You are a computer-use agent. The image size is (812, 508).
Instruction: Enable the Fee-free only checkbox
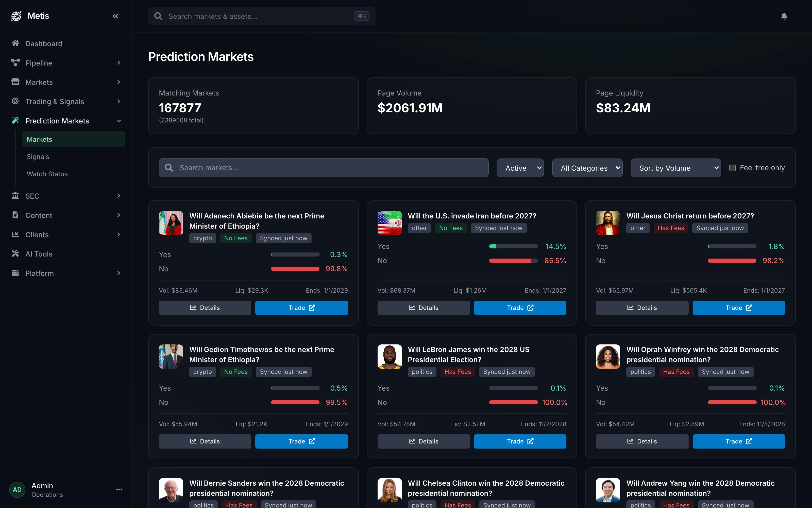pos(733,168)
